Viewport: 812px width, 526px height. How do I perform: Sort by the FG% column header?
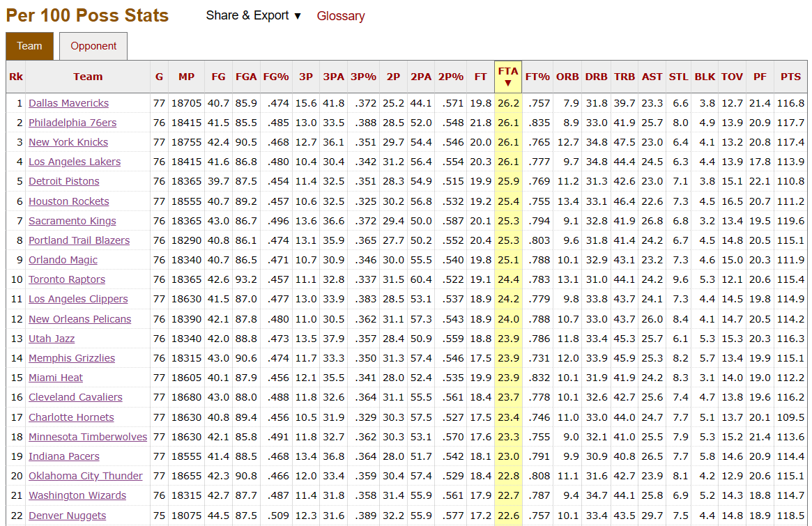276,77
